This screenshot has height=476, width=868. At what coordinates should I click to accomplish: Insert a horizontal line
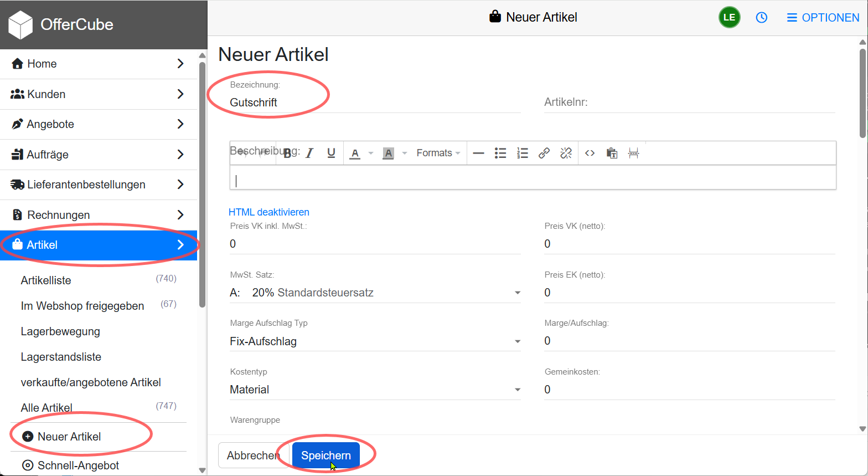click(x=479, y=153)
